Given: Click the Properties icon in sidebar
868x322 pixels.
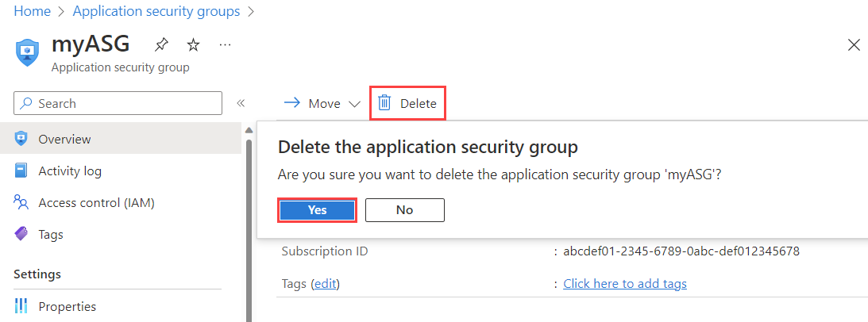Looking at the screenshot, I should (x=22, y=306).
